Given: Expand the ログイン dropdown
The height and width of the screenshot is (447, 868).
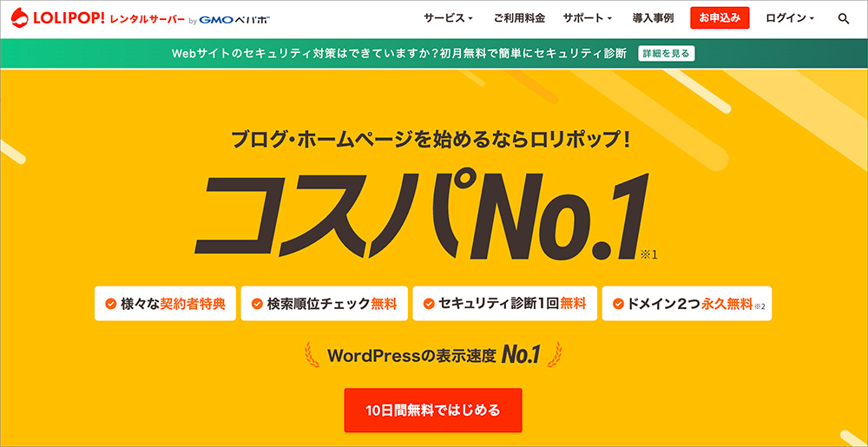Looking at the screenshot, I should [790, 18].
